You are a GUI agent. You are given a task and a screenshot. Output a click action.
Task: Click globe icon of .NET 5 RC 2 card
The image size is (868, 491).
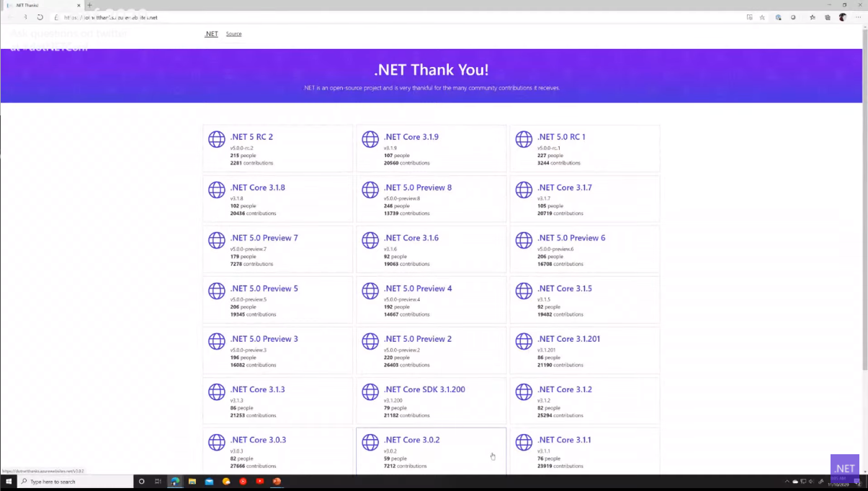tap(217, 139)
